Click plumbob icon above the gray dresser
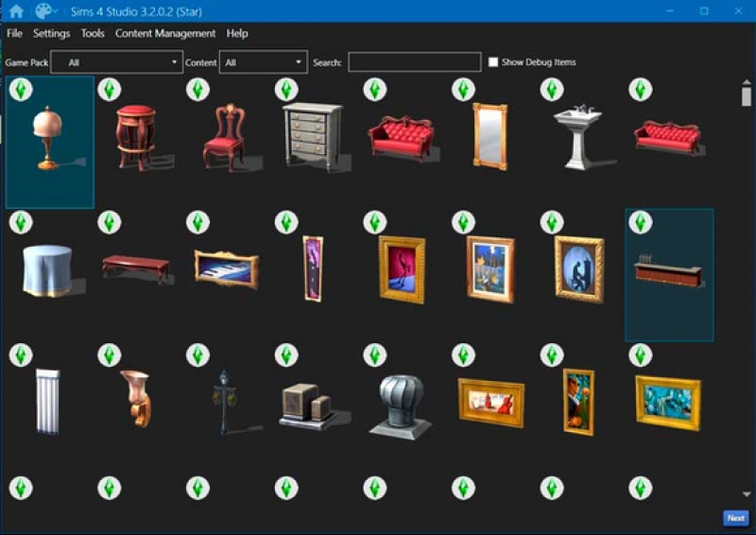The width and height of the screenshot is (756, 535). click(286, 89)
